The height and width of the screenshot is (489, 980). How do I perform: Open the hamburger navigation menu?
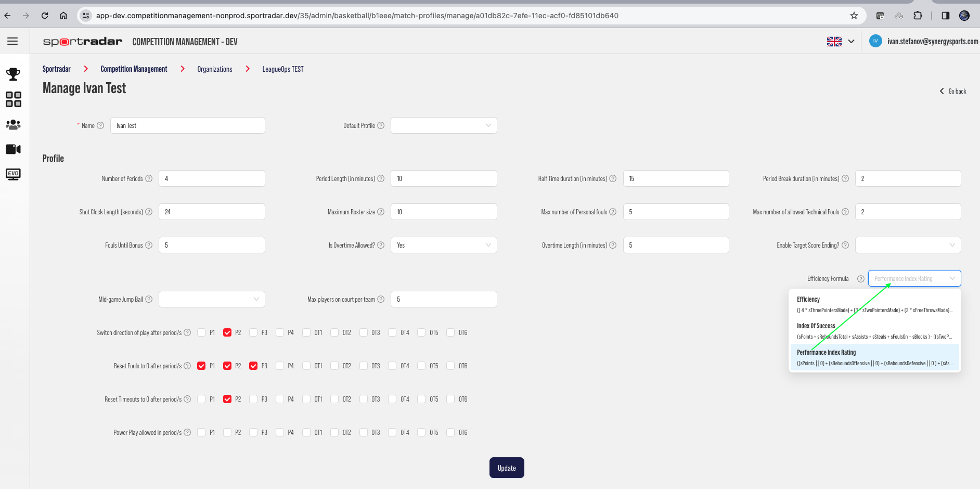coord(12,41)
